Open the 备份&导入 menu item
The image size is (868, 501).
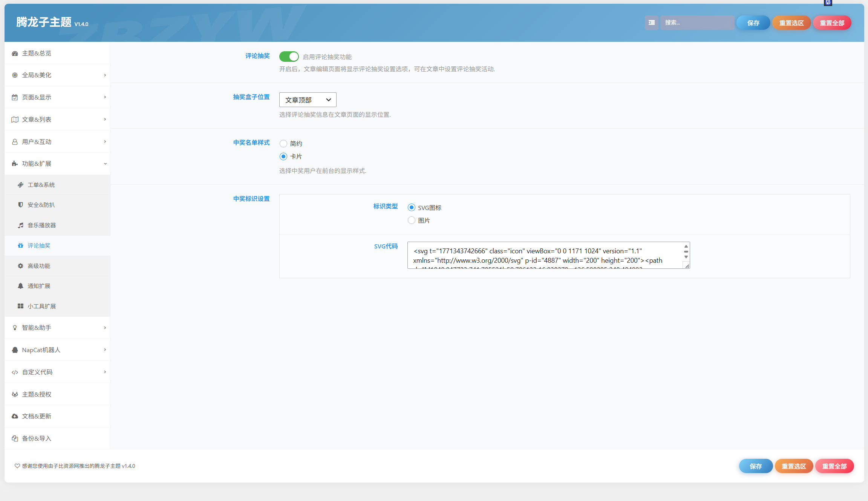point(57,438)
